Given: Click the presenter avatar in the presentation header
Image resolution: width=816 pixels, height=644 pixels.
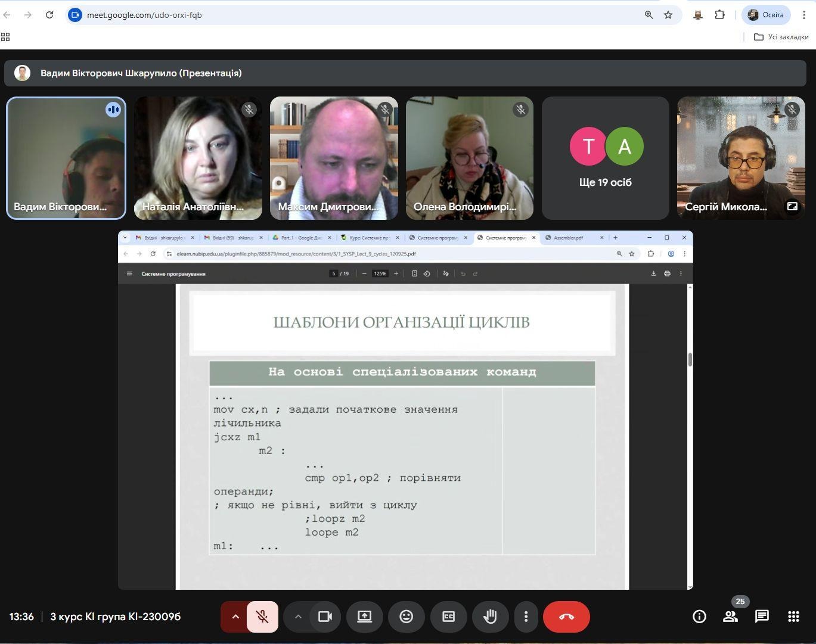Looking at the screenshot, I should pos(23,73).
